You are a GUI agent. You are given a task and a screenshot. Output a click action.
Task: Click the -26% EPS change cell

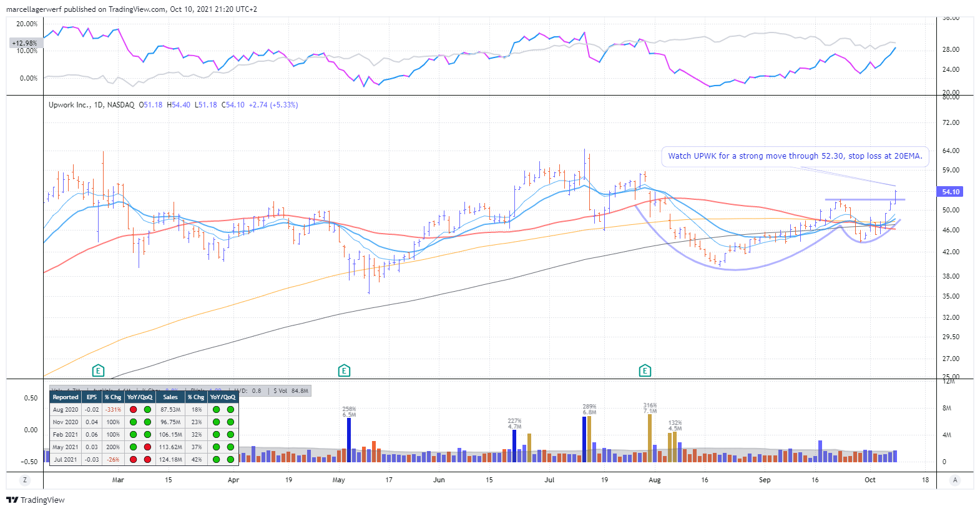click(113, 460)
